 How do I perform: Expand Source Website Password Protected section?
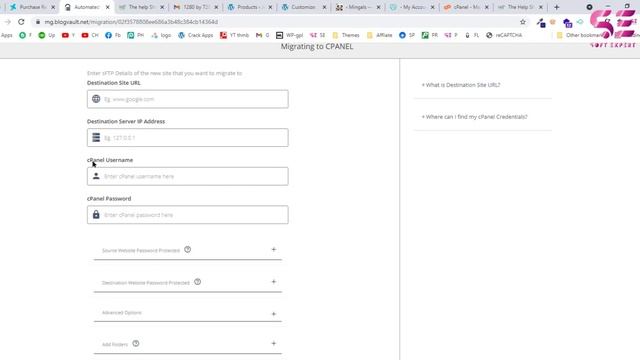(188, 250)
